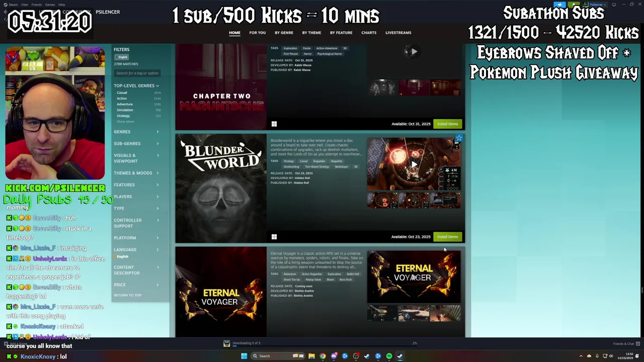Collapse the Top-Level Genres section

point(136,85)
